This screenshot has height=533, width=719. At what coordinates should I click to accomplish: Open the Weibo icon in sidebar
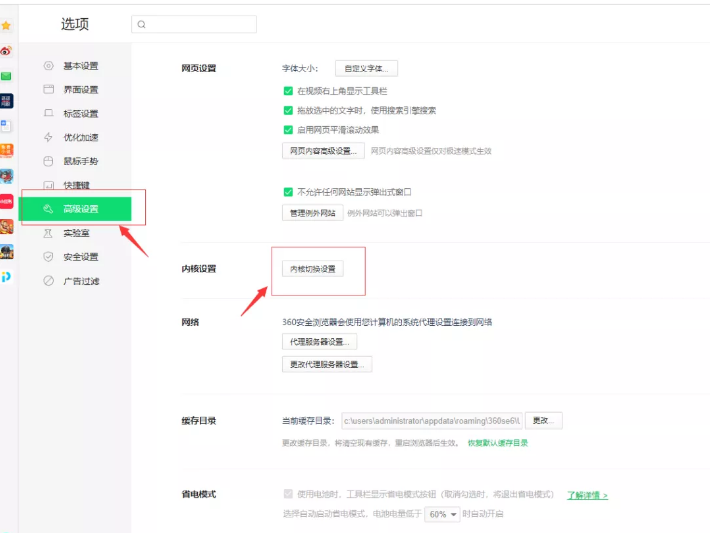coord(6,51)
